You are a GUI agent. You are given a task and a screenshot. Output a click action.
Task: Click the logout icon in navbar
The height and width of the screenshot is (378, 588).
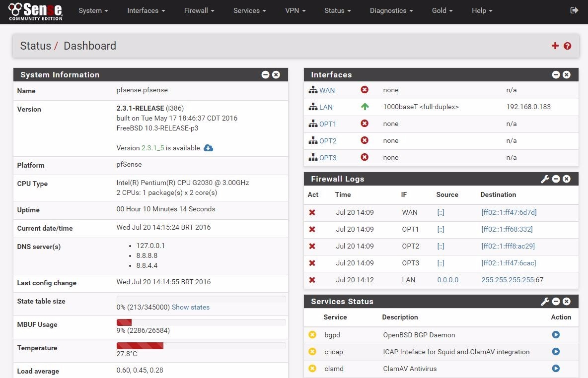pos(574,10)
